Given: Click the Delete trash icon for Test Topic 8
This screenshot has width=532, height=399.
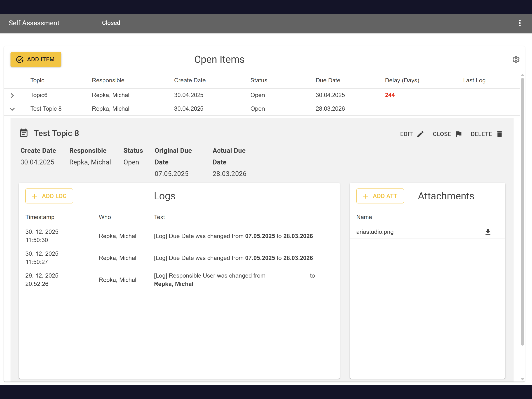Looking at the screenshot, I should (x=500, y=134).
